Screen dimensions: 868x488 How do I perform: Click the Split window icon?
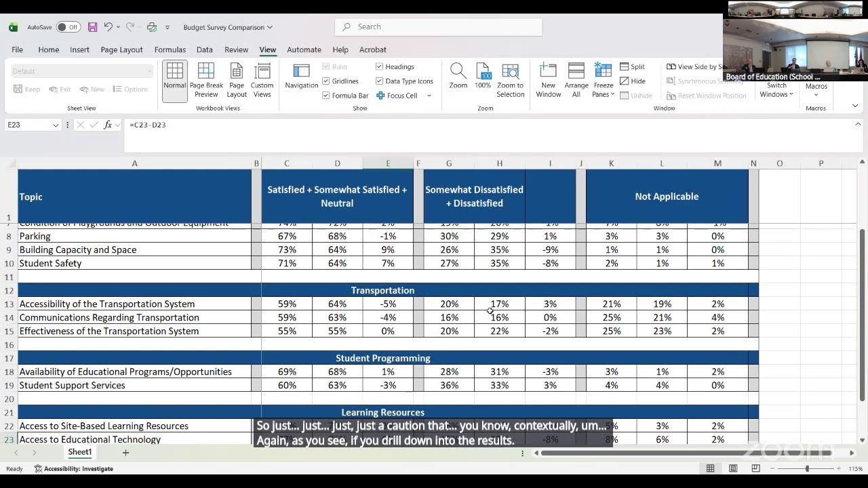point(625,67)
